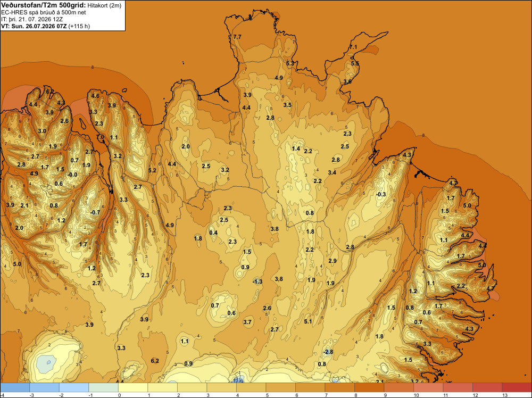Click the legend scale label 0
This screenshot has height=398, width=532.
tap(119, 395)
